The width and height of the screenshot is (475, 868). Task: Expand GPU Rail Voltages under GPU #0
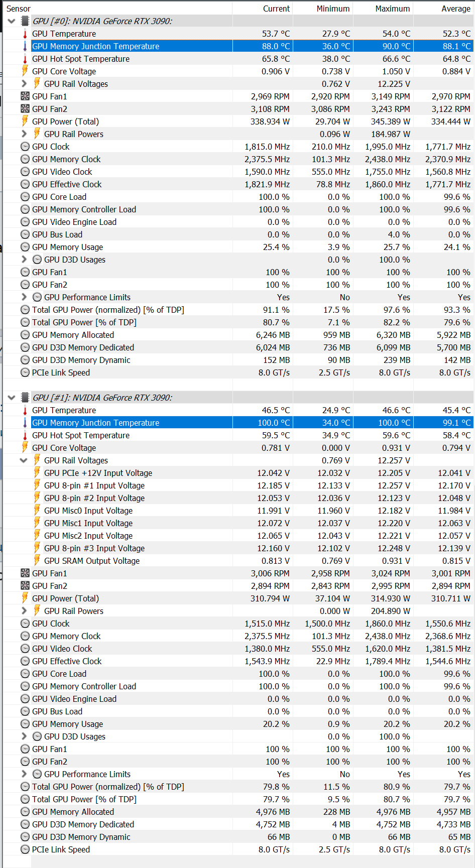pyautogui.click(x=24, y=84)
